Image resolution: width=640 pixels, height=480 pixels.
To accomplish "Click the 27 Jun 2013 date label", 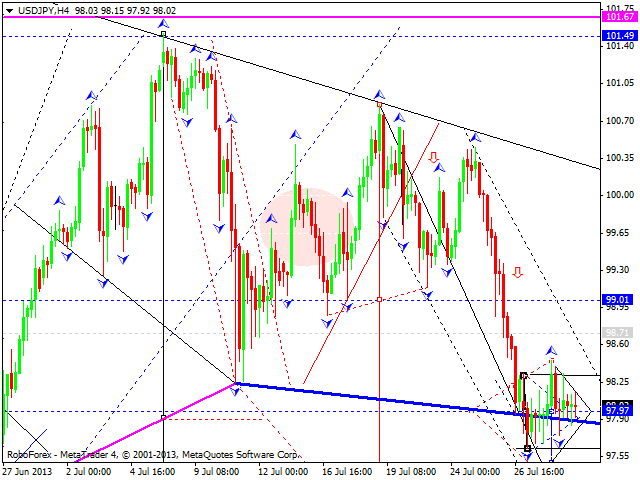I will (28, 472).
